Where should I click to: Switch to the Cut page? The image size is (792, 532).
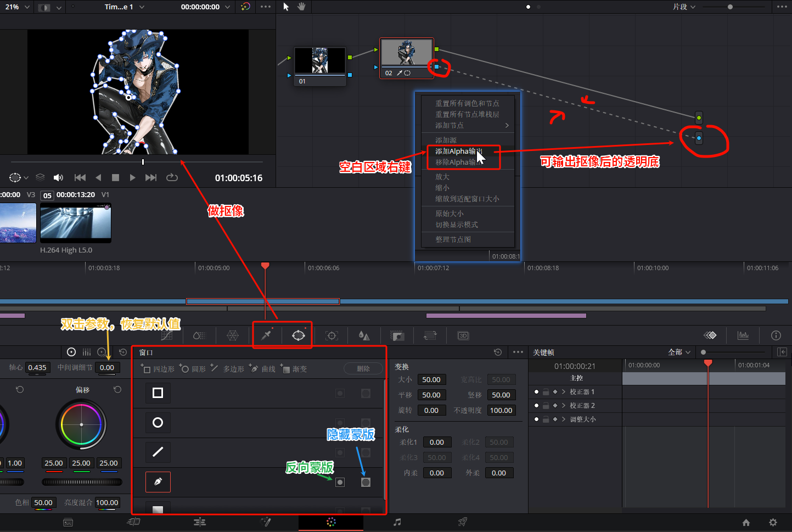click(133, 522)
